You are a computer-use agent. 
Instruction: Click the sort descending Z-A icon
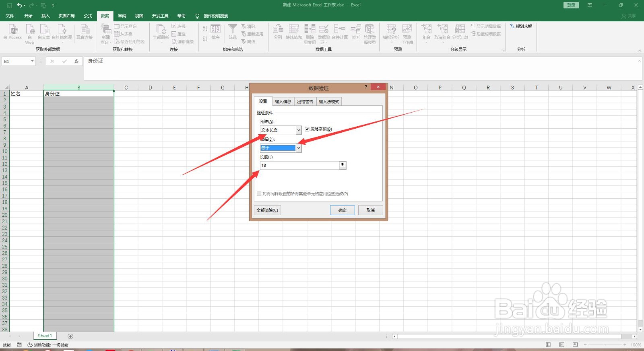tap(205, 39)
